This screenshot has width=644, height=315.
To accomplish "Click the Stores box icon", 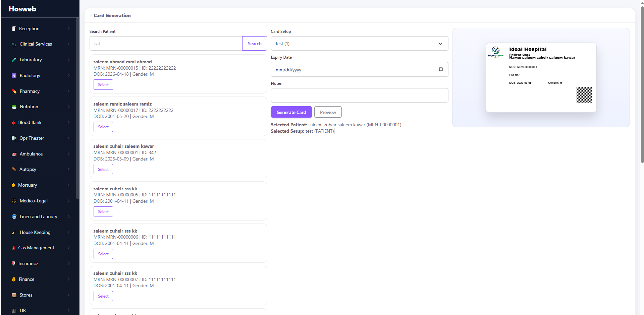I will coord(14,295).
